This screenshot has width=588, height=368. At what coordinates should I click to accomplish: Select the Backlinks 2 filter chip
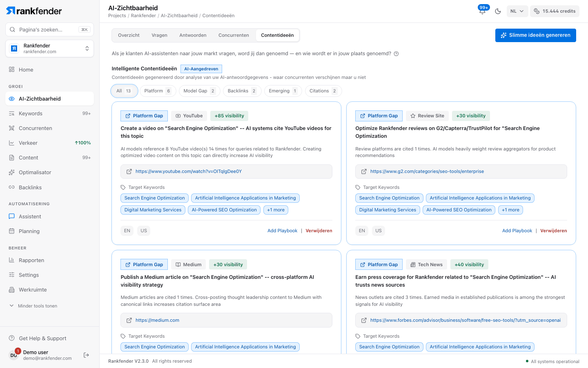click(x=242, y=91)
